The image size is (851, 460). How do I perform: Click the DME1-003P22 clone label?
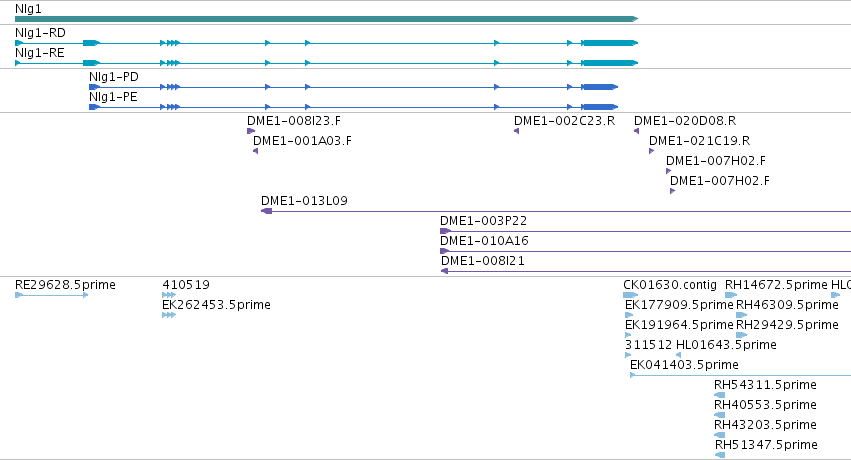click(x=484, y=220)
